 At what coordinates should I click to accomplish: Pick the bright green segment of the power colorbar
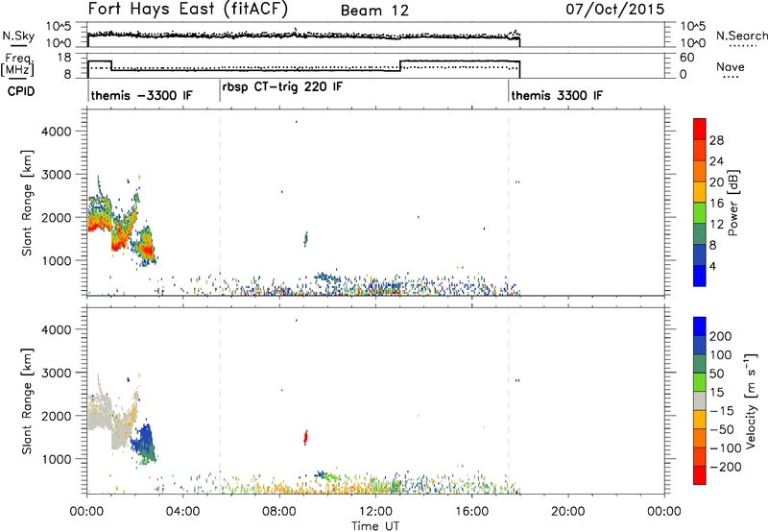point(700,212)
